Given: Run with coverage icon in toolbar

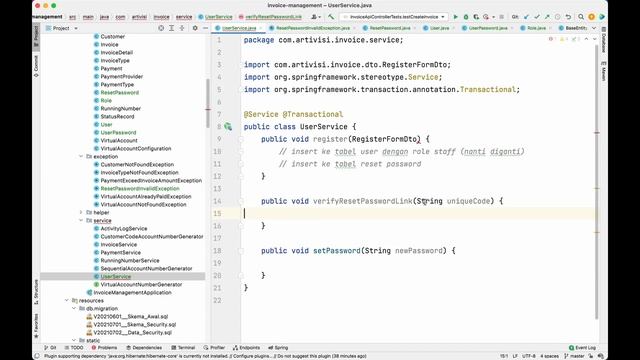Looking at the screenshot, I should point(476,17).
